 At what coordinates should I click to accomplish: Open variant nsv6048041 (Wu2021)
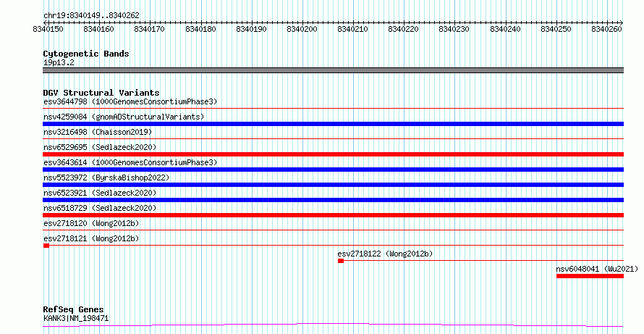(x=597, y=269)
